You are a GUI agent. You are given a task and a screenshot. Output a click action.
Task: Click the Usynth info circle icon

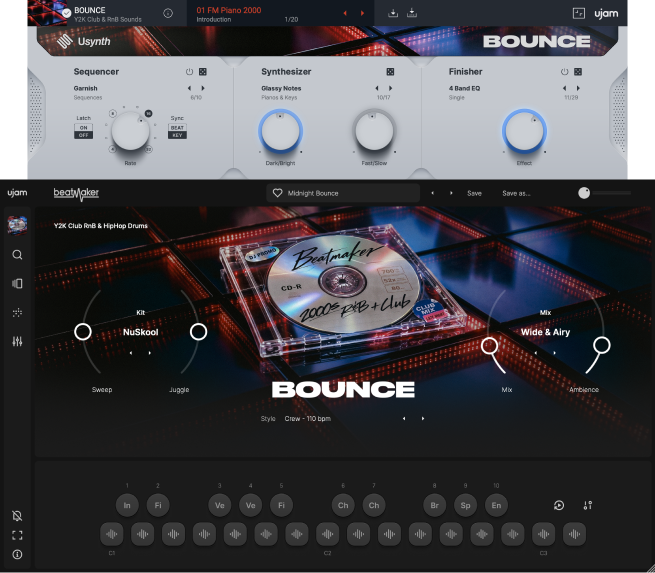[x=168, y=13]
